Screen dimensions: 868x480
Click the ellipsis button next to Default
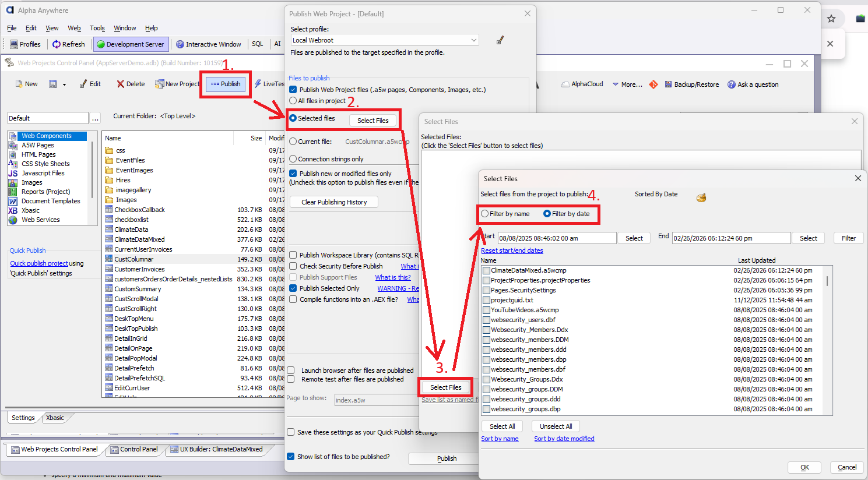click(x=95, y=118)
